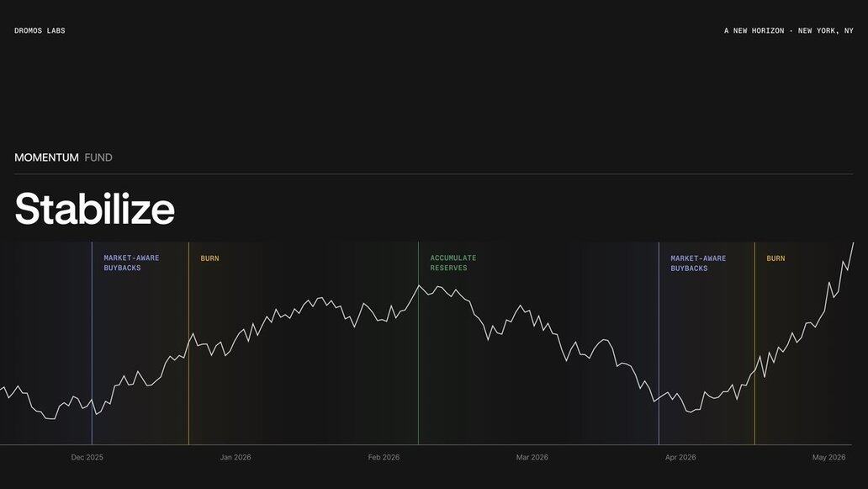Click the second MARKET-AWARE BUYBACKS label near Apr 2026

pyautogui.click(x=698, y=263)
